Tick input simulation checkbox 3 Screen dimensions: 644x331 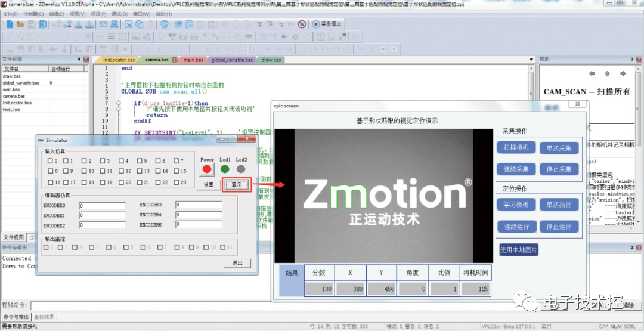point(102,161)
